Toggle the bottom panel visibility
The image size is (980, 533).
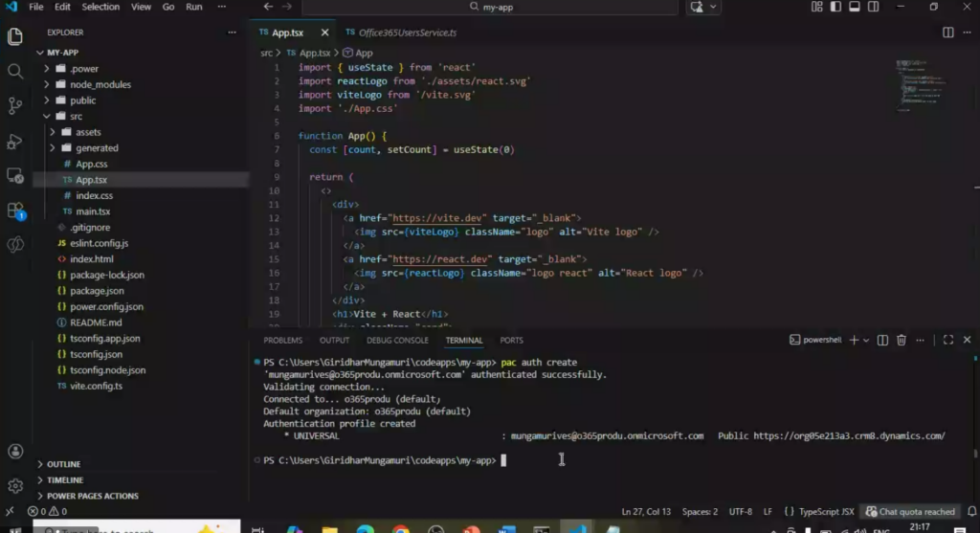pos(855,7)
